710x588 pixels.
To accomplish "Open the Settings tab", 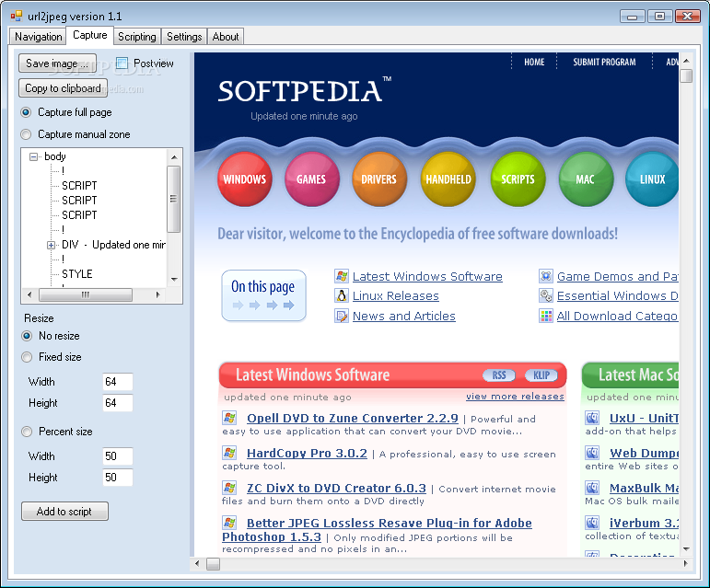I will 184,37.
